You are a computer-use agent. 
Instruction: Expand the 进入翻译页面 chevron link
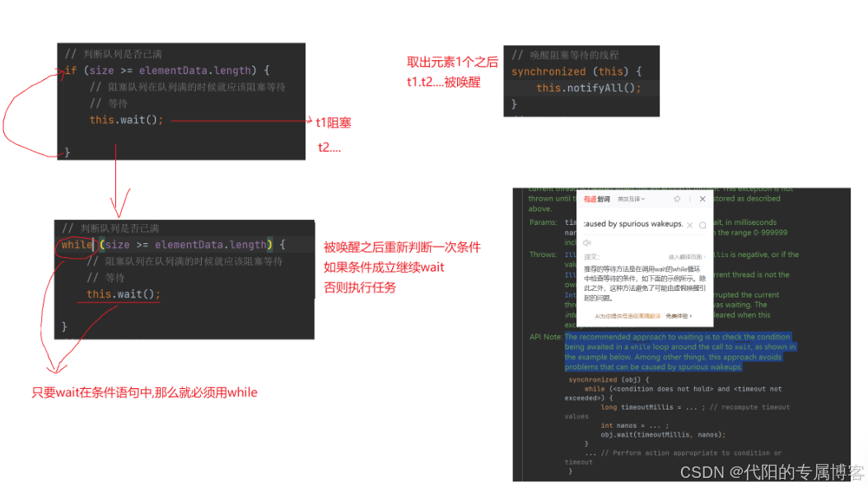(705, 256)
